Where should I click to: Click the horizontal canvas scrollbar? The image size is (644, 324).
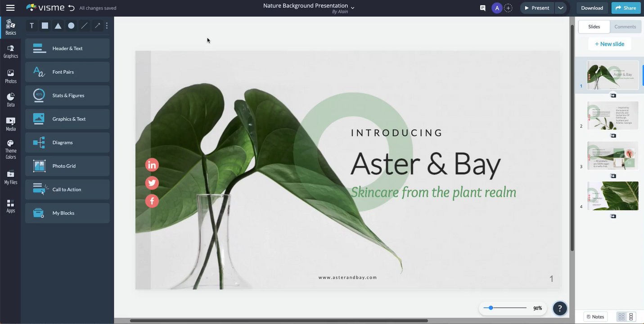[279, 321]
